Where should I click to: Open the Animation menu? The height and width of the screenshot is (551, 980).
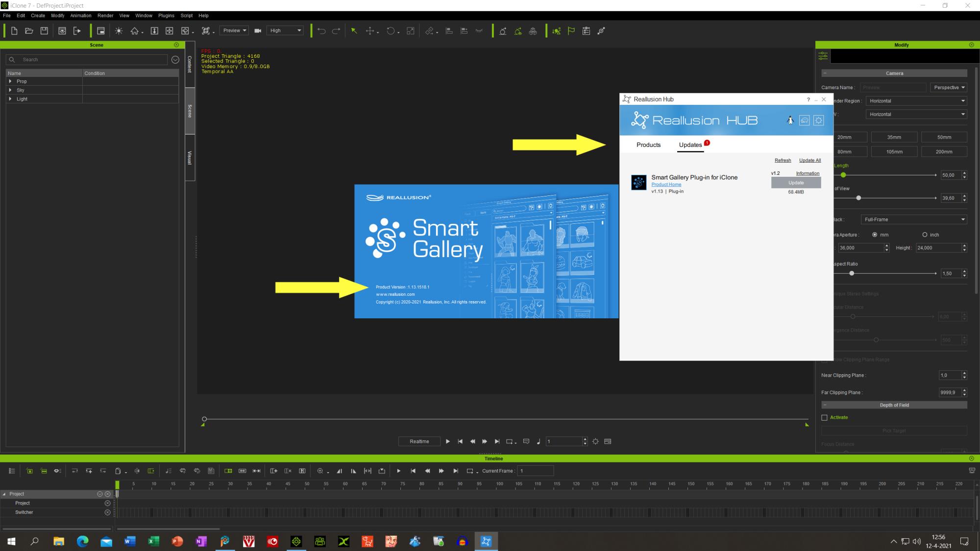coord(80,16)
